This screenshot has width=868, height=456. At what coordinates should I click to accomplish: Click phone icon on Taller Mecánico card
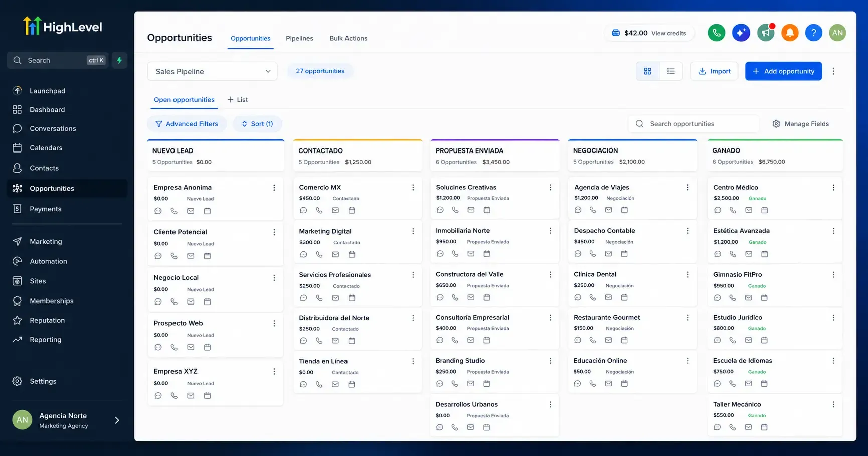tap(733, 427)
